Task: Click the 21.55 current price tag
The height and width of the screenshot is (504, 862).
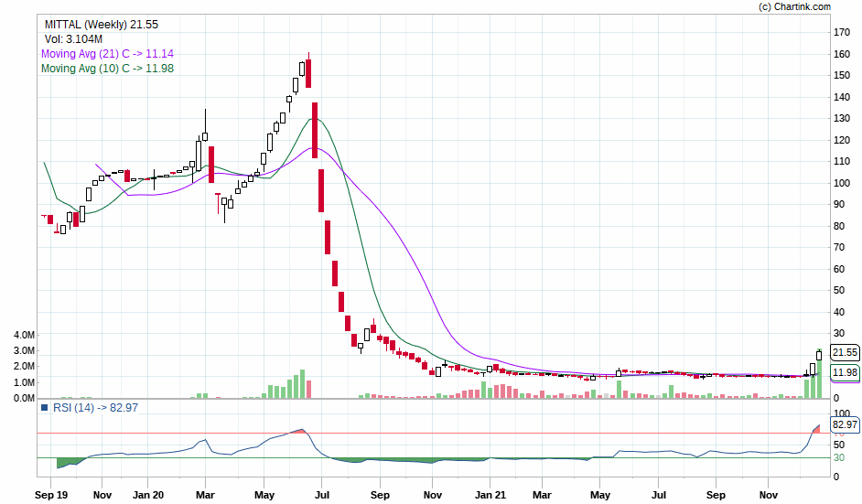Action: tap(845, 352)
